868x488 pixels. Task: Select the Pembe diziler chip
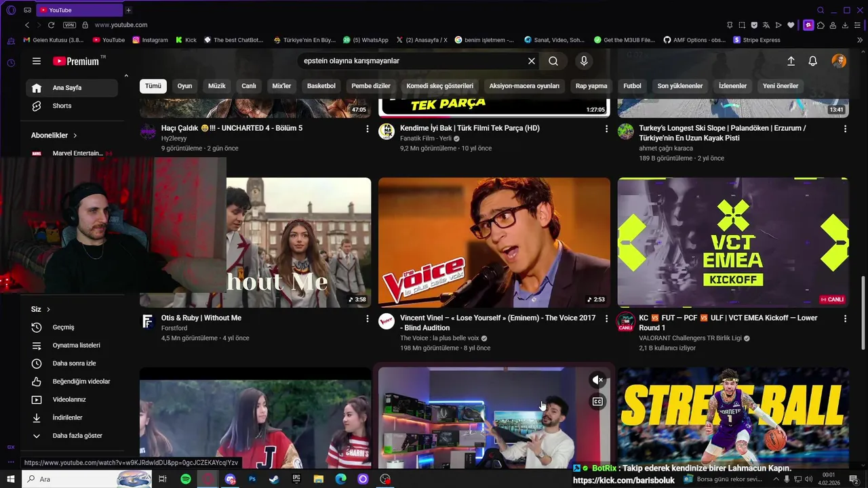(x=371, y=86)
